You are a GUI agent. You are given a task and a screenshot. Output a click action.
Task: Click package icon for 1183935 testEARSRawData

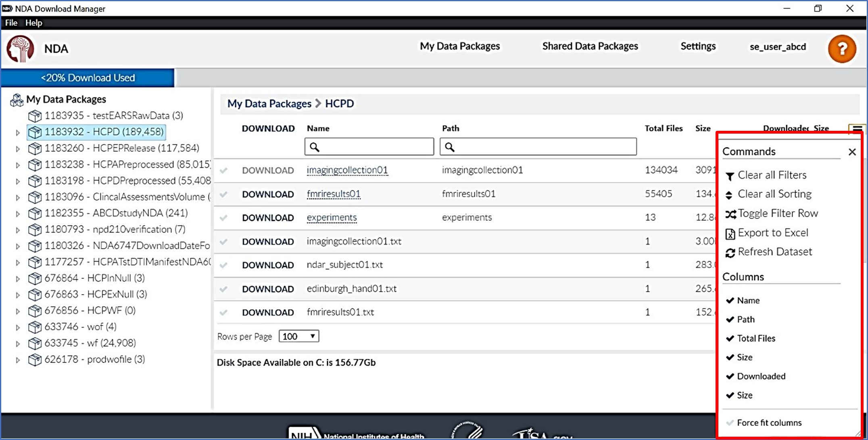click(x=35, y=116)
